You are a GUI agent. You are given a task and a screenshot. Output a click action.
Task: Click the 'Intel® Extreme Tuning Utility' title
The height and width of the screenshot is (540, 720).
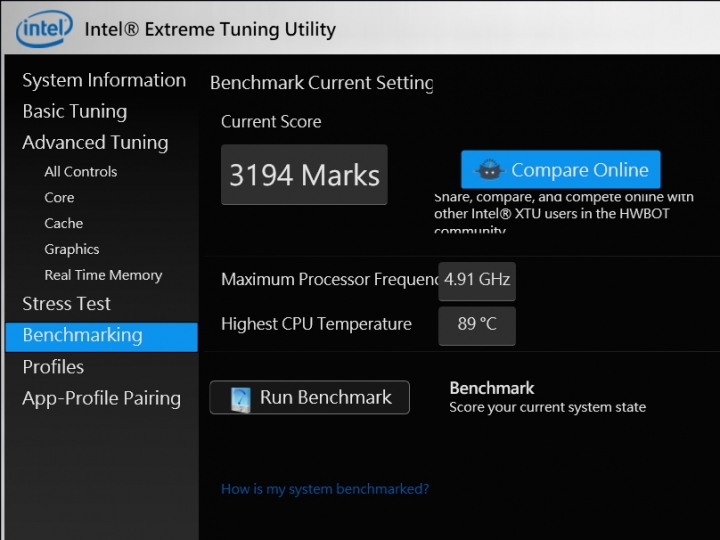coord(210,29)
